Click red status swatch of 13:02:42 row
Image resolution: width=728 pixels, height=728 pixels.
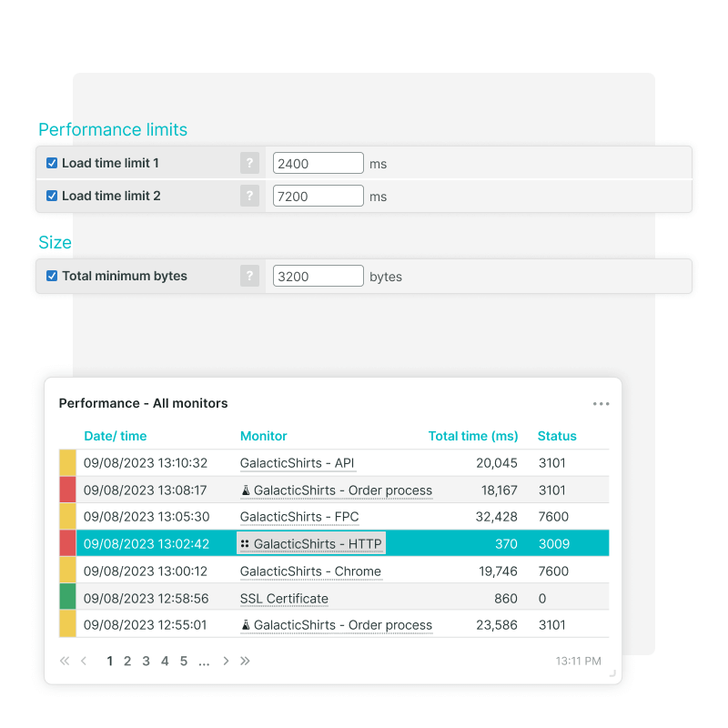coord(67,543)
